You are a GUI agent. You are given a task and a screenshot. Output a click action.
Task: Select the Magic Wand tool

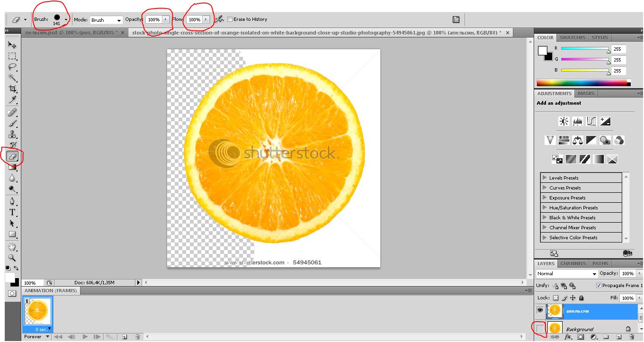click(12, 78)
